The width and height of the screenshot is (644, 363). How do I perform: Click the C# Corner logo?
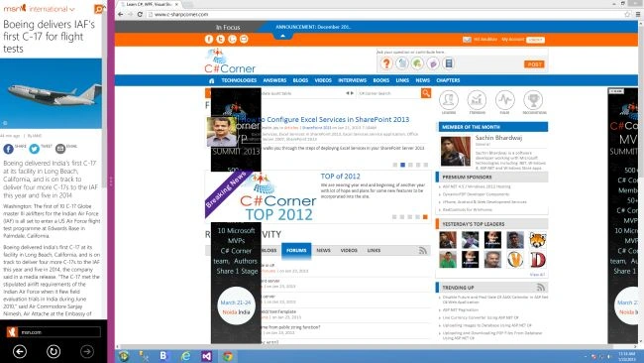click(x=230, y=60)
